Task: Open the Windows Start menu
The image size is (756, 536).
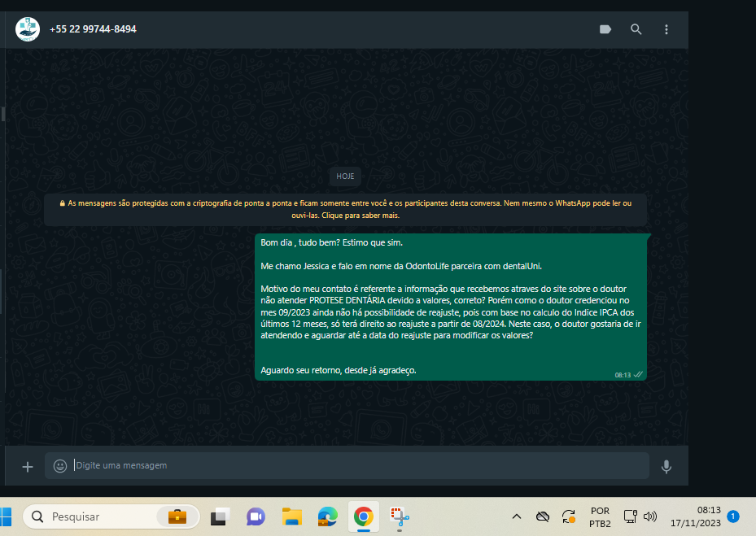Action: pyautogui.click(x=6, y=516)
